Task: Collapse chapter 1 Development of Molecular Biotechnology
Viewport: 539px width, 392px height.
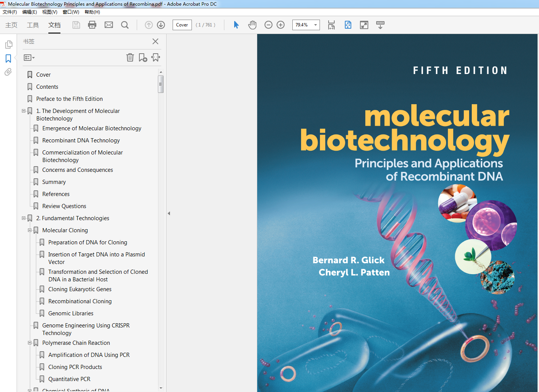Action: (x=24, y=111)
